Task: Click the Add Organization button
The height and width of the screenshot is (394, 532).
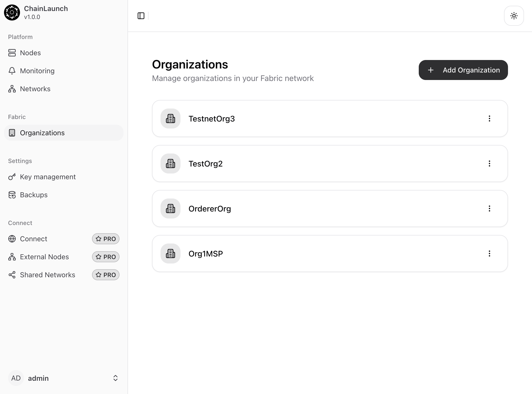Action: (463, 70)
